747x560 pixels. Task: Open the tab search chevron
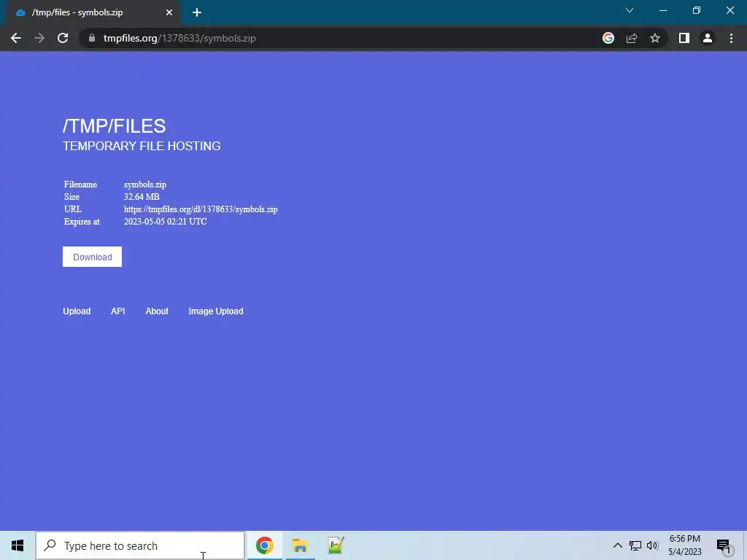coord(630,10)
